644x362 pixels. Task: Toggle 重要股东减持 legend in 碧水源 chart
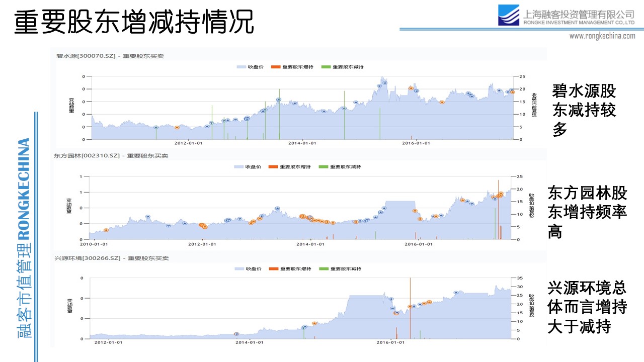coord(342,67)
